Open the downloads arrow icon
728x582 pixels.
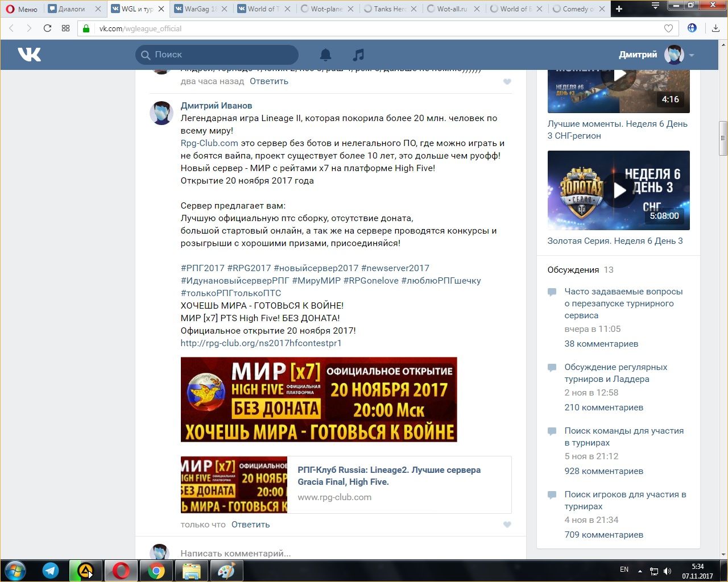point(715,28)
